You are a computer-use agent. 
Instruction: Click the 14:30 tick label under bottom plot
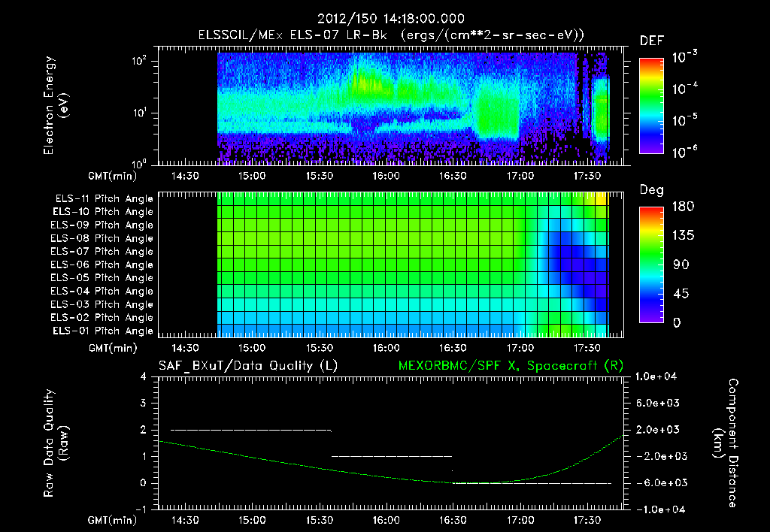tap(185, 520)
